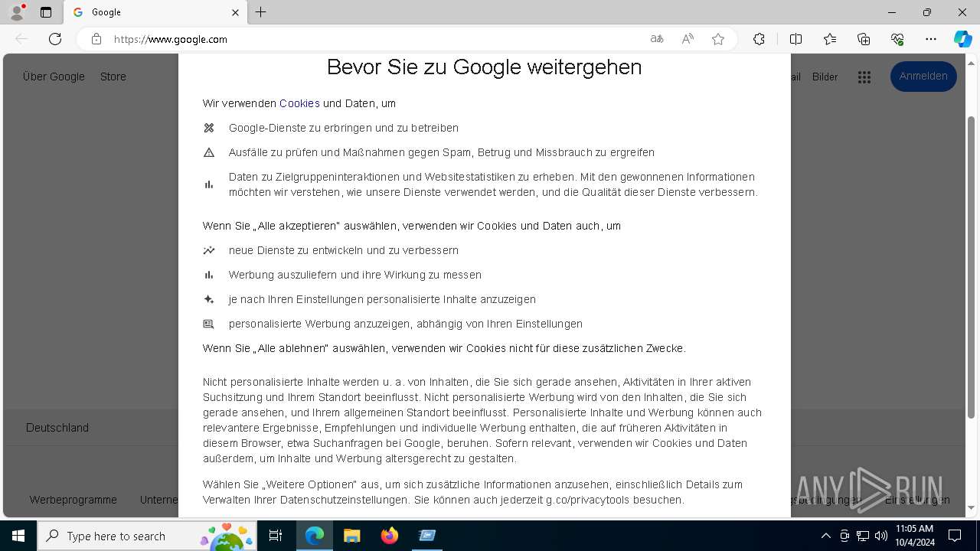Viewport: 980px width, 551px height.
Task: Click the browser Back arrow
Action: coord(21,39)
